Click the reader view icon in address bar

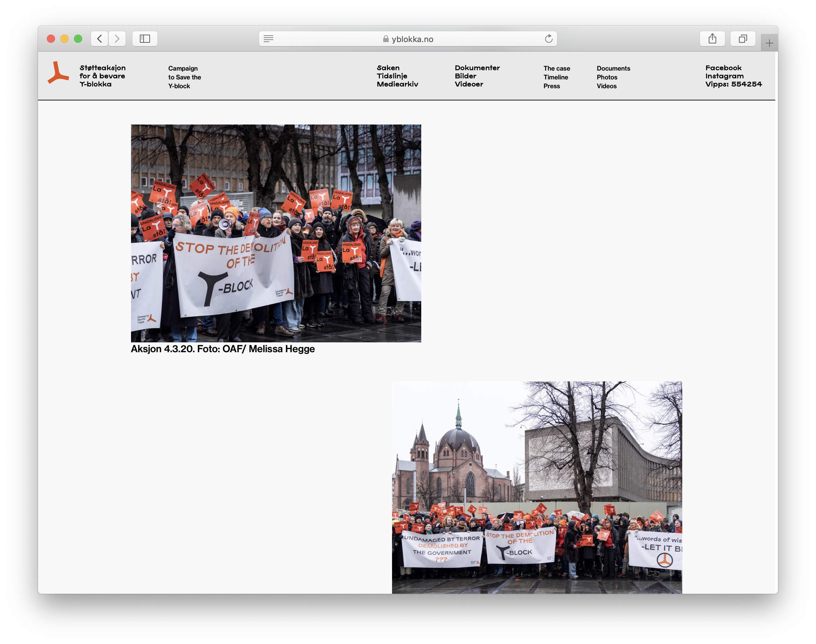[x=268, y=38]
